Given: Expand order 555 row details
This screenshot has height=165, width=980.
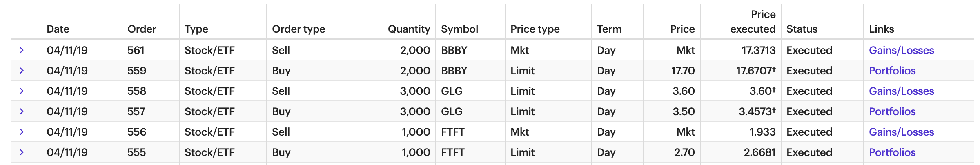Looking at the screenshot, I should 22,152.
